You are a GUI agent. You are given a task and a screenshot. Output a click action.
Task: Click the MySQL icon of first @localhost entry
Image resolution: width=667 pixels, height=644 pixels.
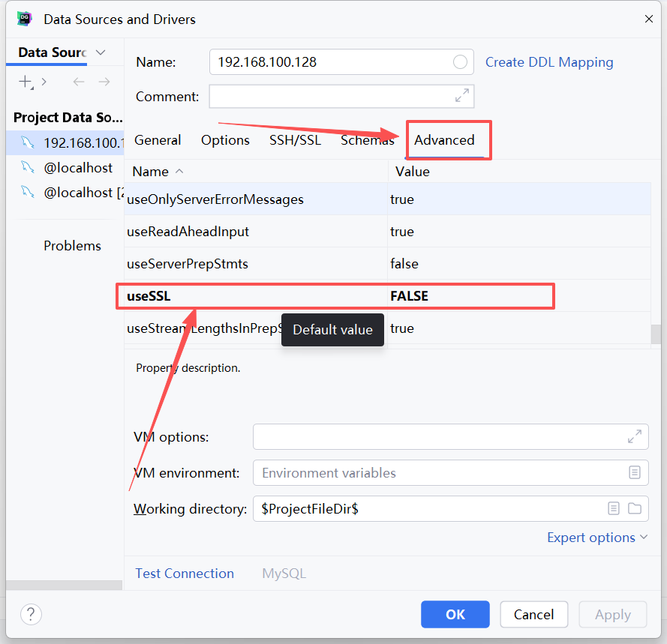click(x=28, y=167)
